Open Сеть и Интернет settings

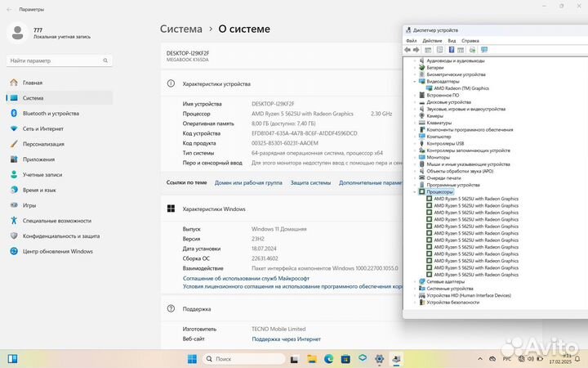point(60,129)
